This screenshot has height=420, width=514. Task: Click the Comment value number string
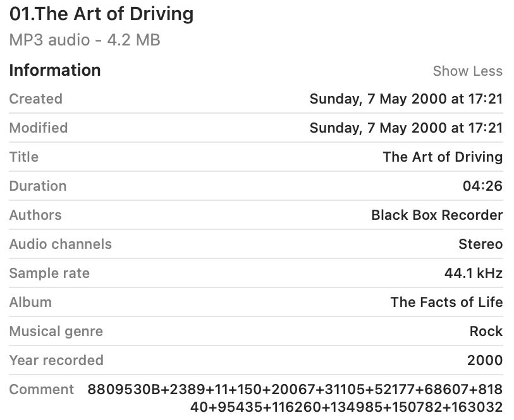295,398
